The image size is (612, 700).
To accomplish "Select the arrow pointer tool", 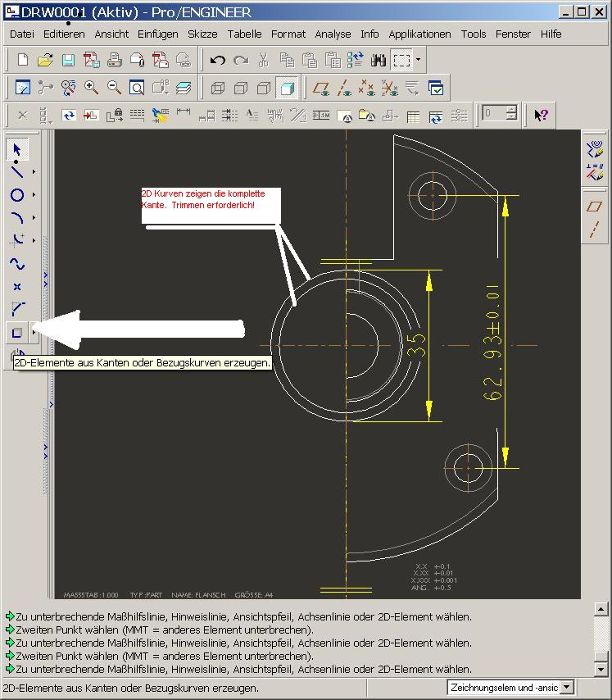I will (x=17, y=149).
